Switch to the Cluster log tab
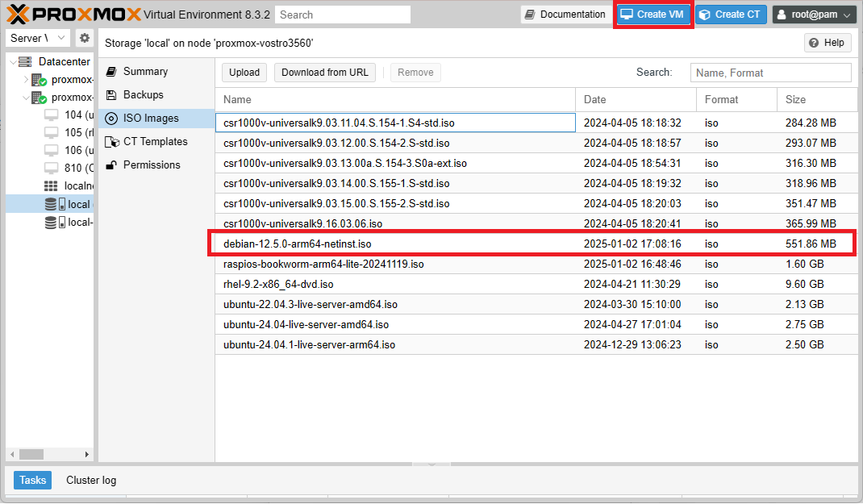863x504 pixels. (x=91, y=481)
